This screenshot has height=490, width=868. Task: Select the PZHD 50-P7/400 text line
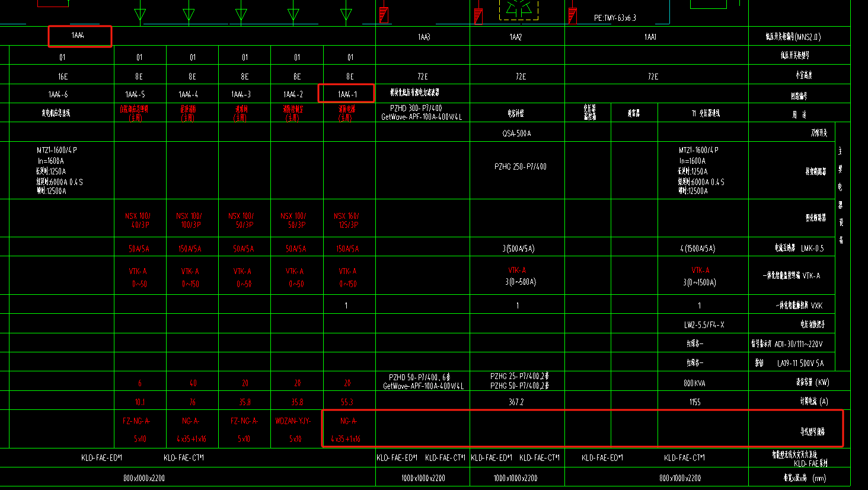(419, 377)
